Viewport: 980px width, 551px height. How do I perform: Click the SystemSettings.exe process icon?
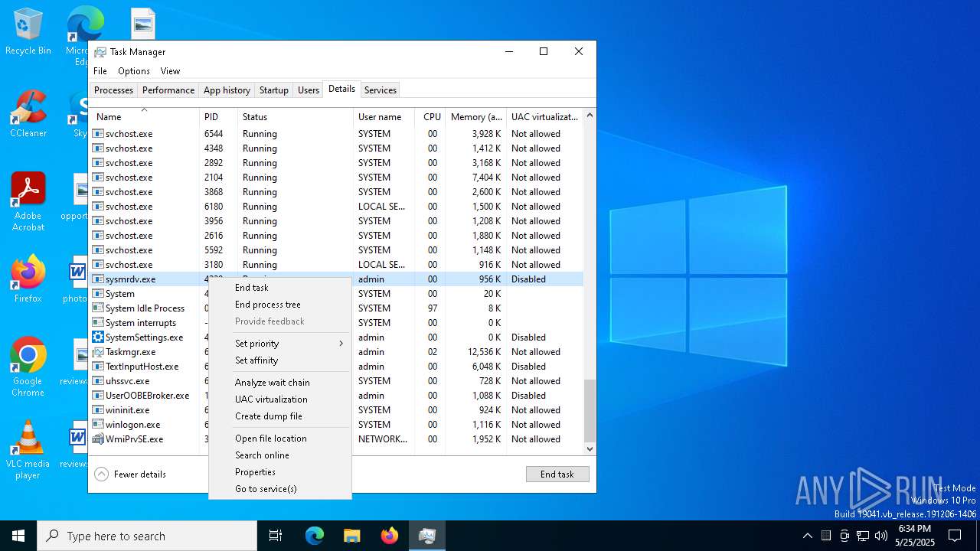(98, 337)
